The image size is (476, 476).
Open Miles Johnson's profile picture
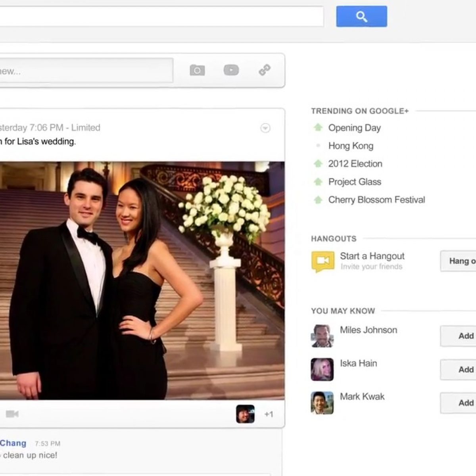(x=322, y=336)
